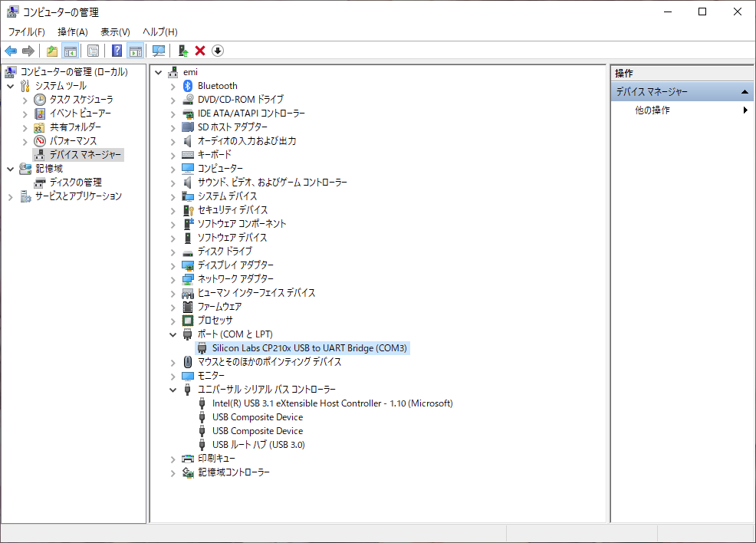Collapse ユニバーサル シリアル バス コントローラー node
This screenshot has height=543, width=756.
click(173, 390)
